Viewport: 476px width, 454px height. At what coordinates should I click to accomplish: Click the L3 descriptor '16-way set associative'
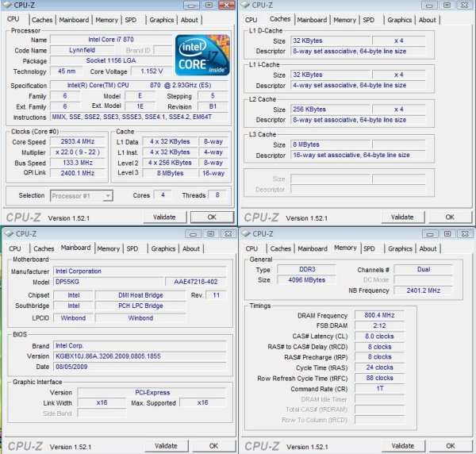pos(359,156)
